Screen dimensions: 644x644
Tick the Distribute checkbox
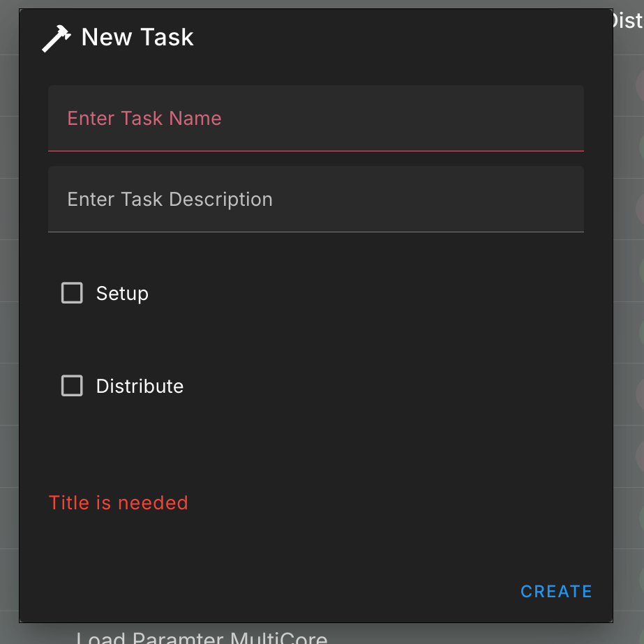(x=72, y=386)
